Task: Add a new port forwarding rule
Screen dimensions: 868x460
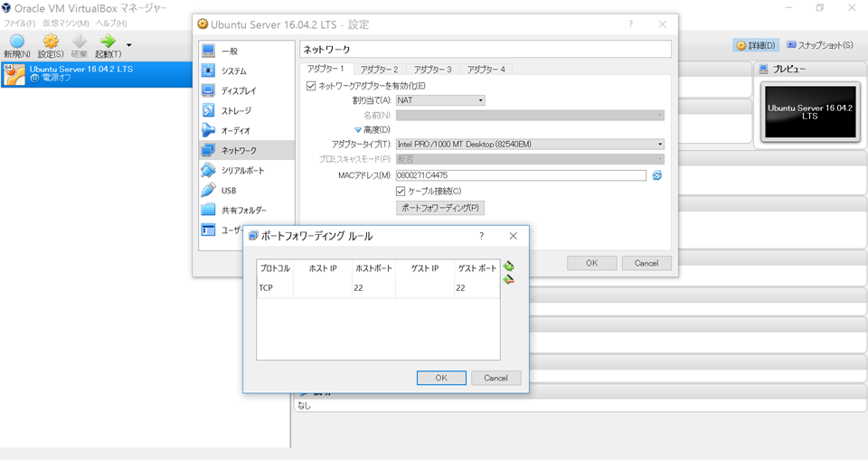Action: tap(509, 267)
